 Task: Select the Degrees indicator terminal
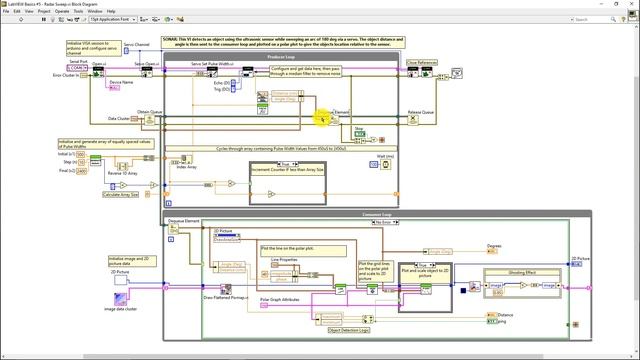pos(492,251)
